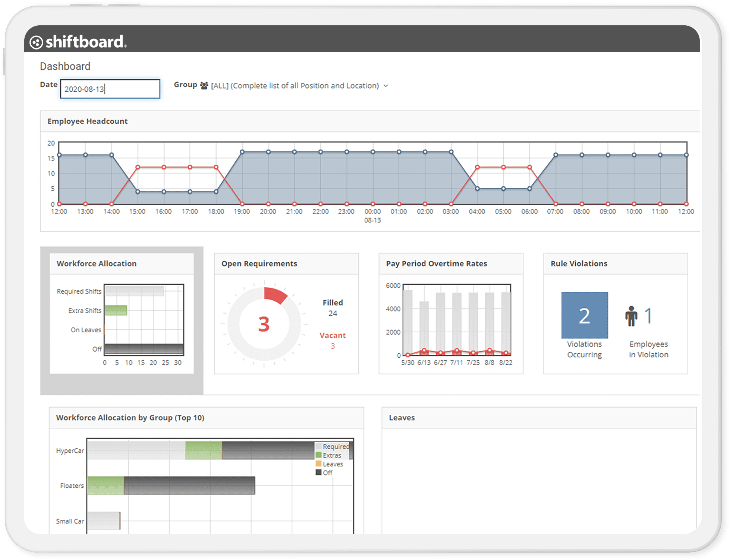Click the 6/13 overtime bar
Viewport: 730px width, 560px height.
pyautogui.click(x=424, y=328)
